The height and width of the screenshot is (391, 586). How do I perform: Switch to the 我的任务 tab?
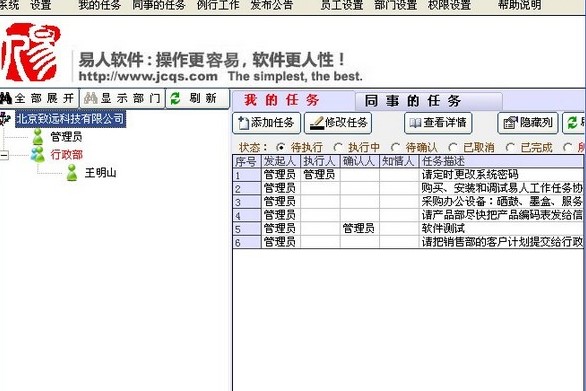(x=293, y=101)
